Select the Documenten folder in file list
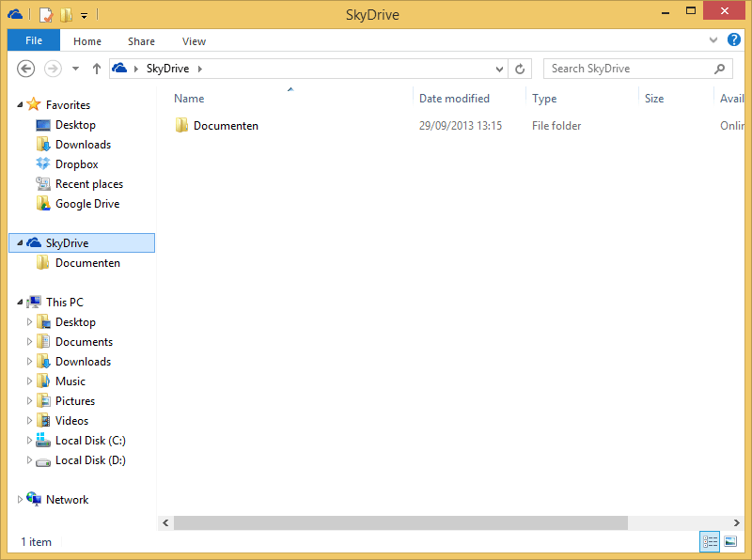Viewport: 752px width, 560px height. coord(226,126)
